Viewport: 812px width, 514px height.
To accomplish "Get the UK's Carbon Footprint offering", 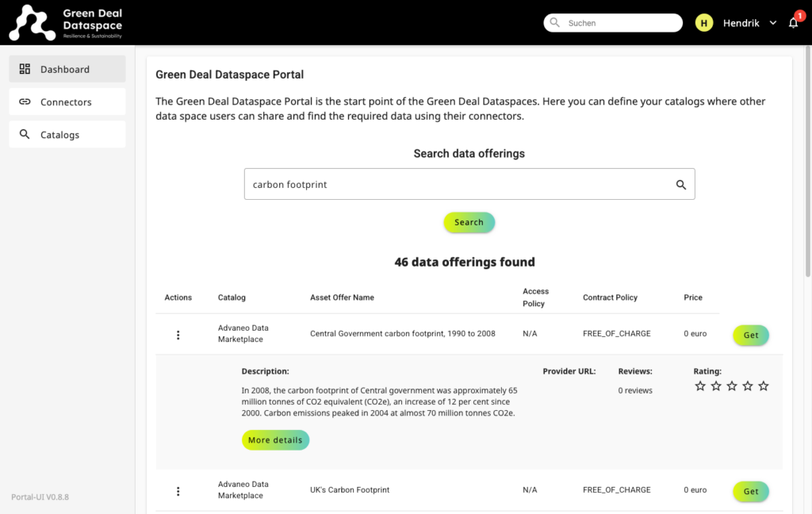I will 750,491.
